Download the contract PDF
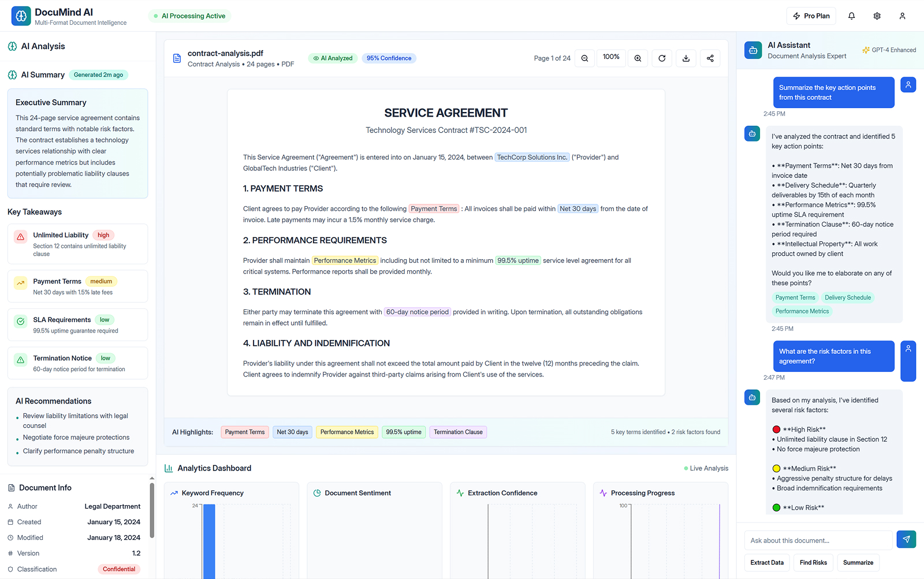Image resolution: width=924 pixels, height=579 pixels. (686, 58)
